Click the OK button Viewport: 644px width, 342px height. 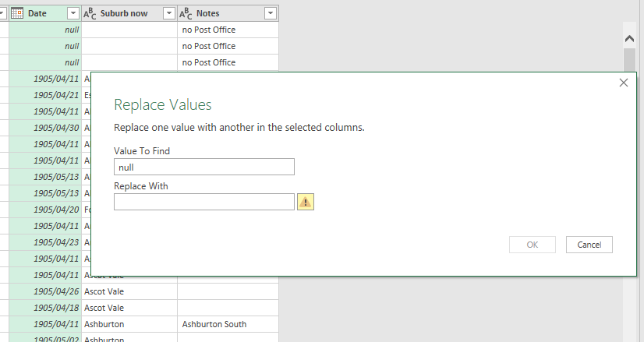tap(533, 245)
